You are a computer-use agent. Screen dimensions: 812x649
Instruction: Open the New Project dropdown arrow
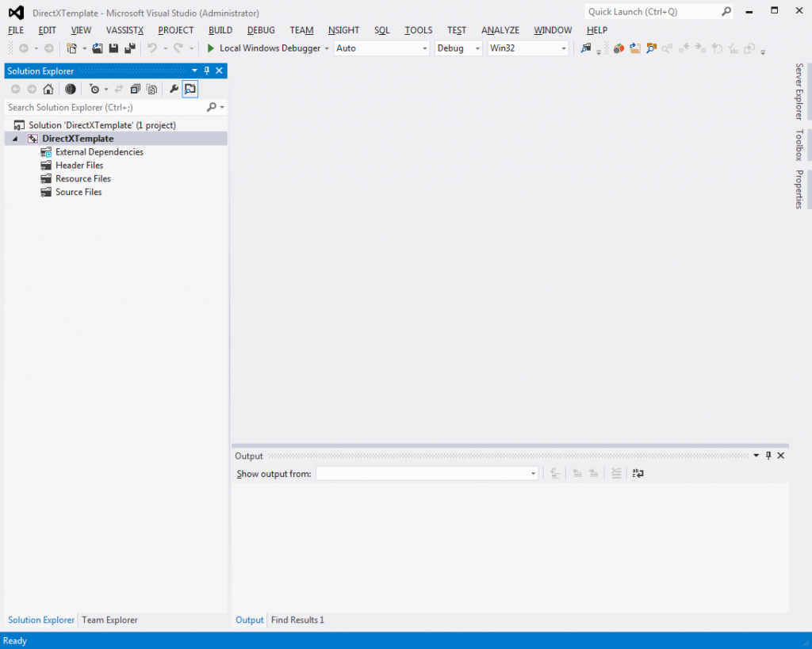(x=84, y=48)
